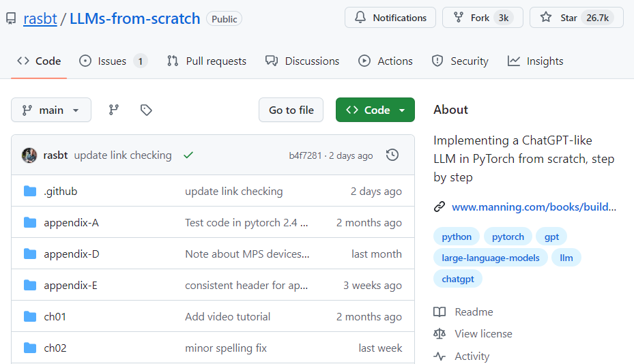The width and height of the screenshot is (634, 364).
Task: Click the branches icon next to main
Action: 114,110
